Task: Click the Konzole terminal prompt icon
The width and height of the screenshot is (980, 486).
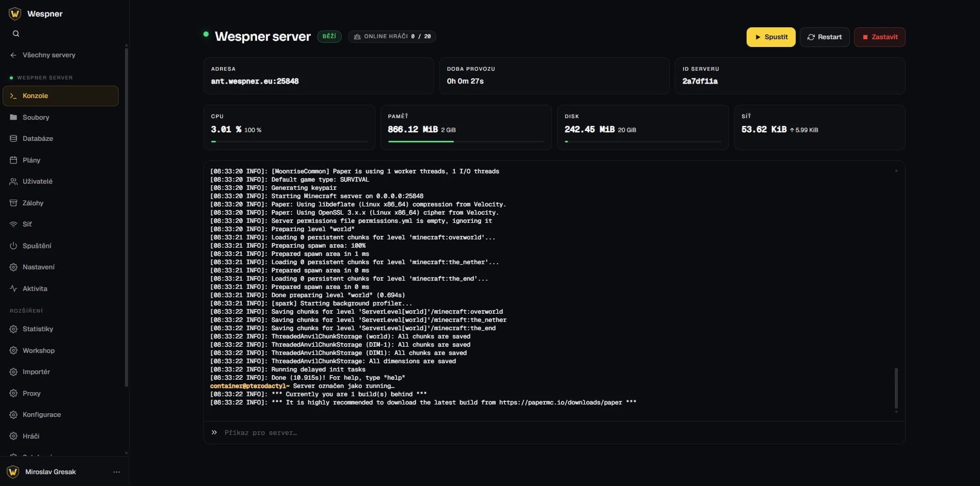Action: [x=13, y=96]
